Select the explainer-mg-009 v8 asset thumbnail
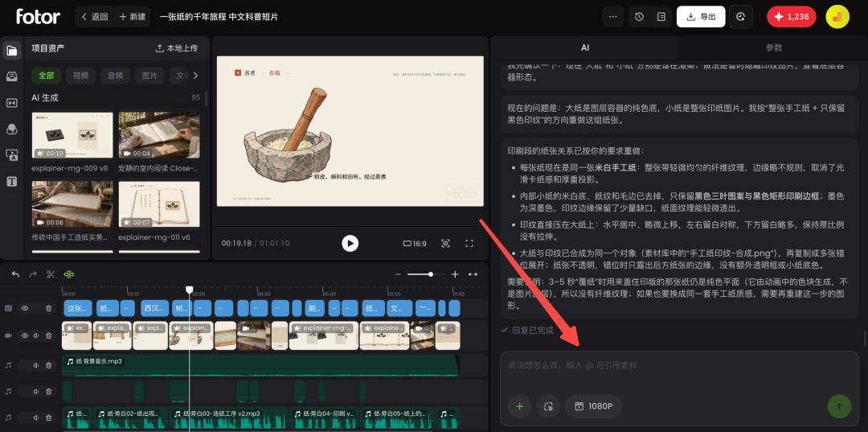The width and height of the screenshot is (868, 432). [x=72, y=136]
